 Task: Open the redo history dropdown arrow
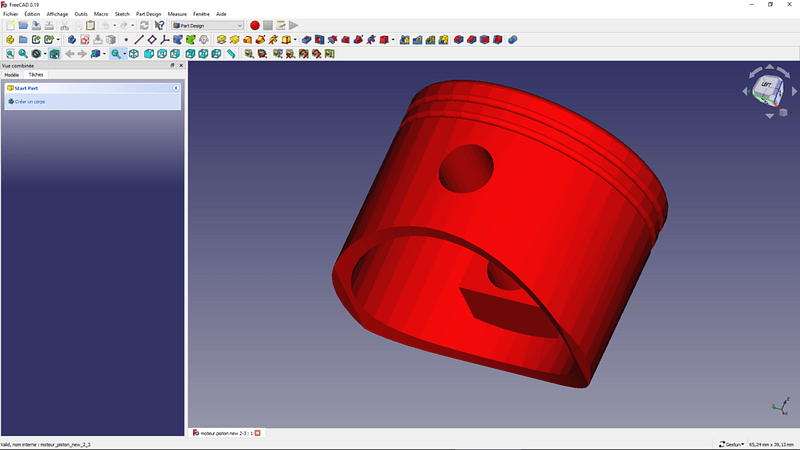(133, 26)
